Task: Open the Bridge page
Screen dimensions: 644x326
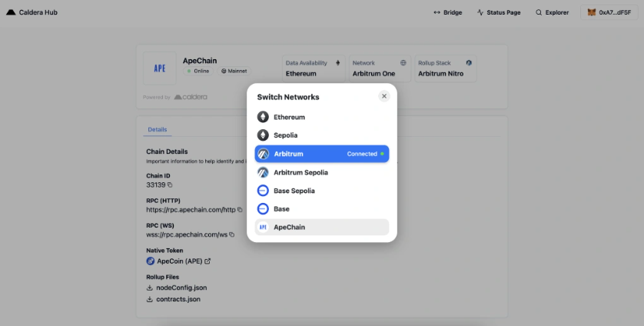Action: pos(448,12)
